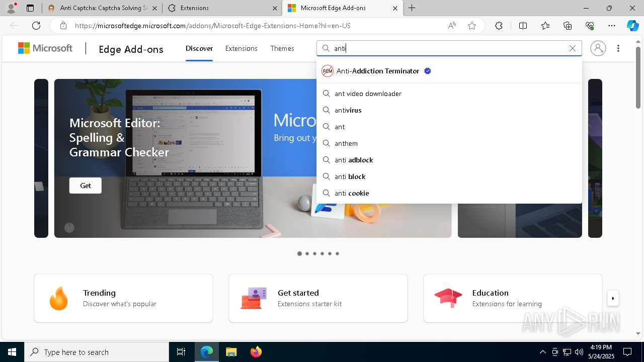
Task: Choose 'anthem' suggestion
Action: coord(449,143)
